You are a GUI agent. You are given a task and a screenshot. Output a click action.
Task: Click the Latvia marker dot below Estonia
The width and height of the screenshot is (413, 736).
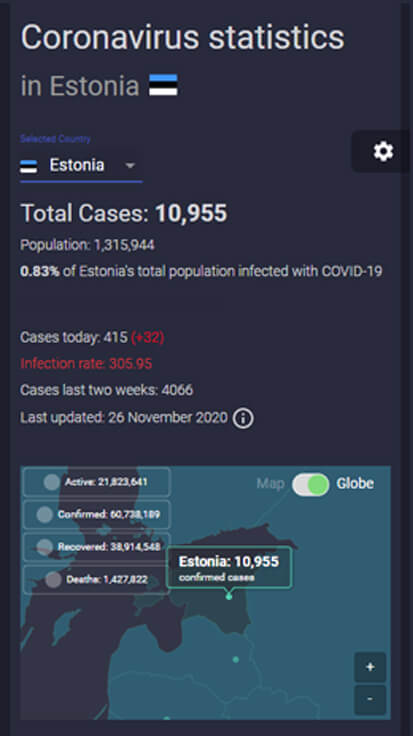pos(236,659)
